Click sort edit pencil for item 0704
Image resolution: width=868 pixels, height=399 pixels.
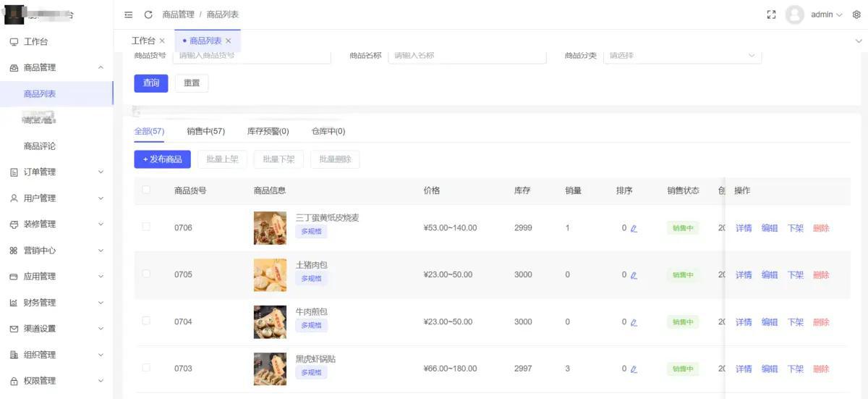(x=634, y=323)
